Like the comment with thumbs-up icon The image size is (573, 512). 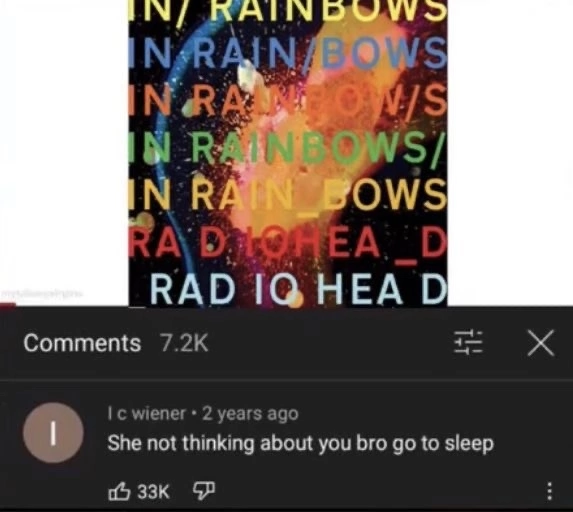[x=119, y=491]
